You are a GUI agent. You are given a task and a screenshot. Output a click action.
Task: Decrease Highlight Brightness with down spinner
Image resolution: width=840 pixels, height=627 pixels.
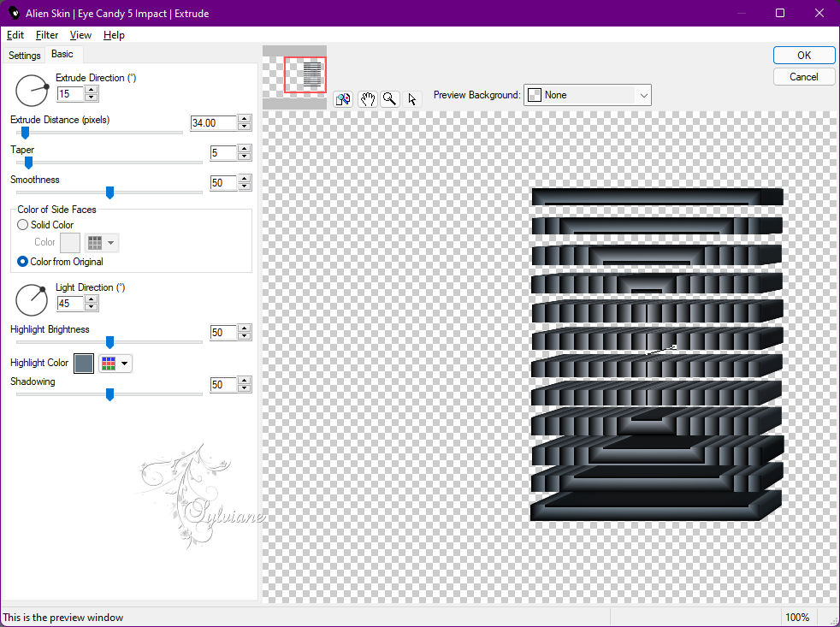pos(245,336)
